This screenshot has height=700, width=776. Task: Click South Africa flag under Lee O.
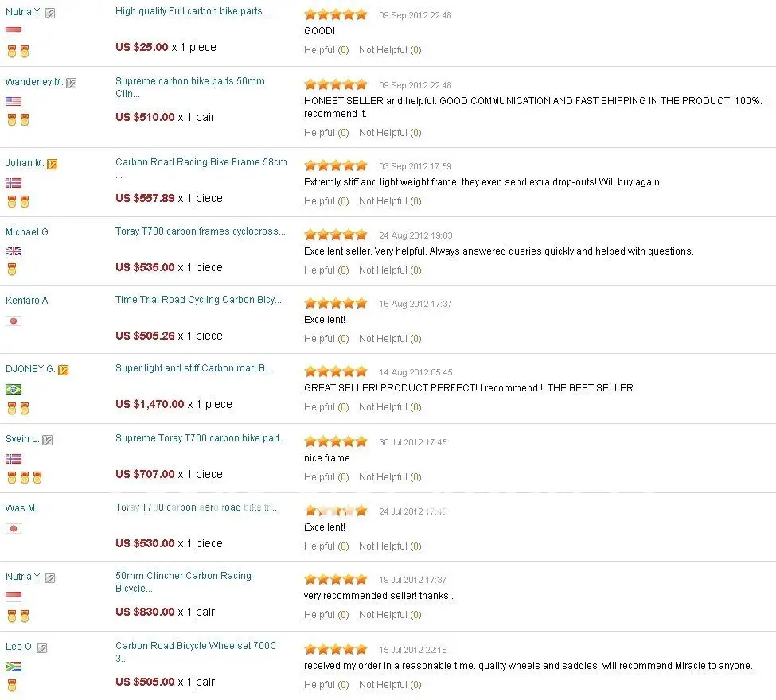[14, 667]
